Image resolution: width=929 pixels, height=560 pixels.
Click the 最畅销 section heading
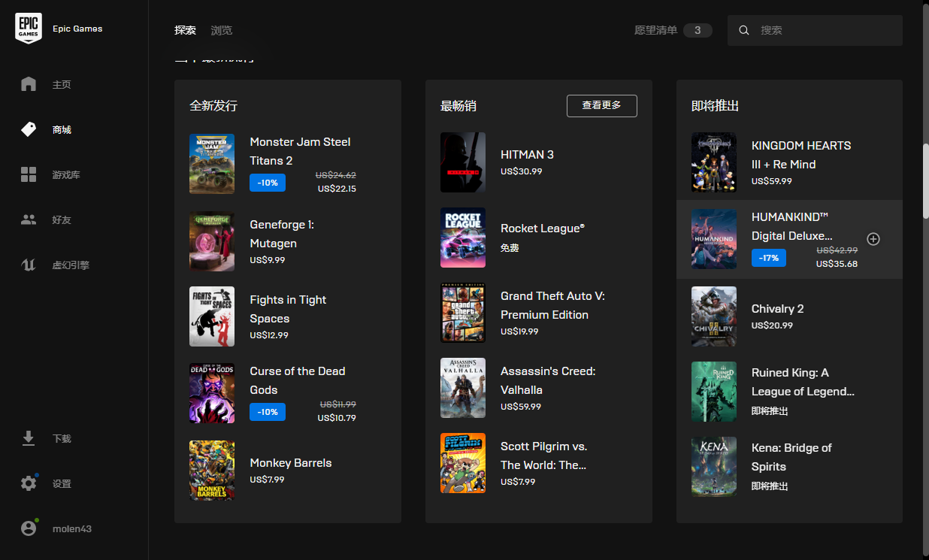point(458,106)
